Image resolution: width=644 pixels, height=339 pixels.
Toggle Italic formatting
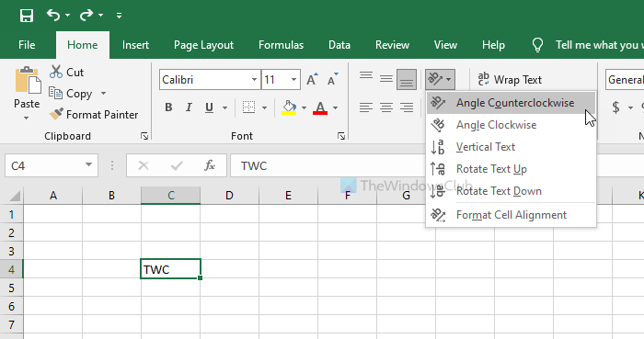click(189, 107)
